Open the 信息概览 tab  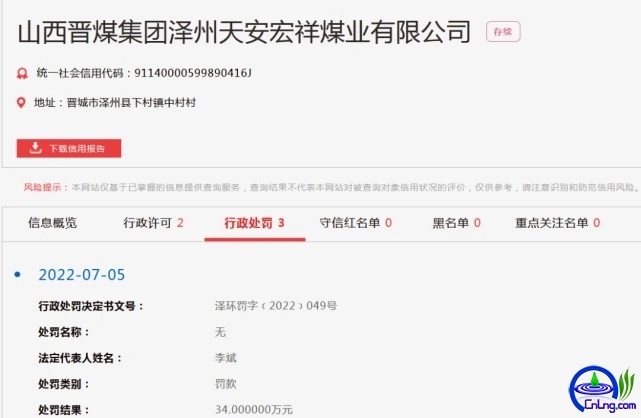coord(52,223)
